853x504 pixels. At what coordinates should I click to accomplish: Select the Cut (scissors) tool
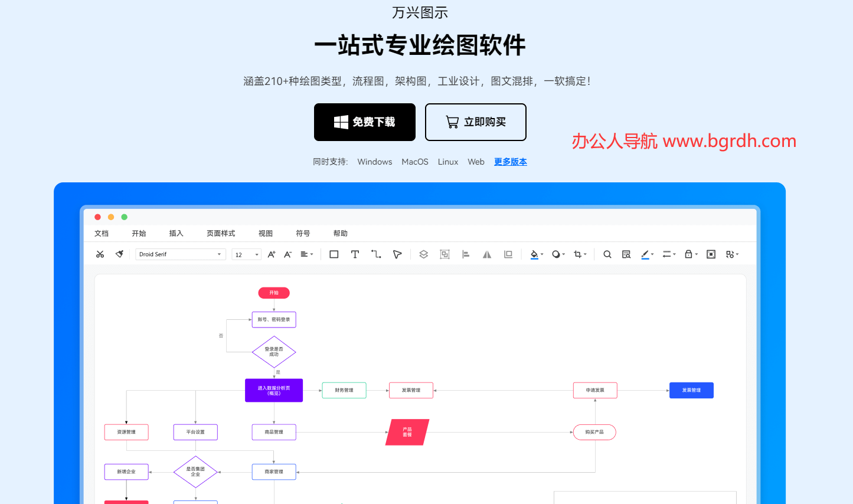click(x=100, y=254)
